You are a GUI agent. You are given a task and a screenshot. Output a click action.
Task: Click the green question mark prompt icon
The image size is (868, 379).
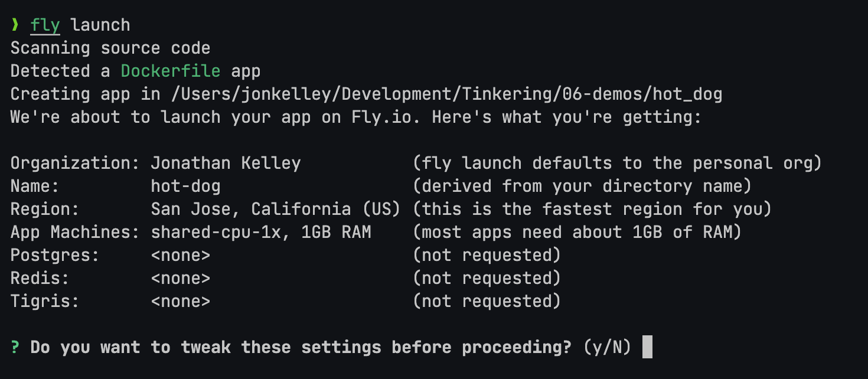click(x=15, y=347)
